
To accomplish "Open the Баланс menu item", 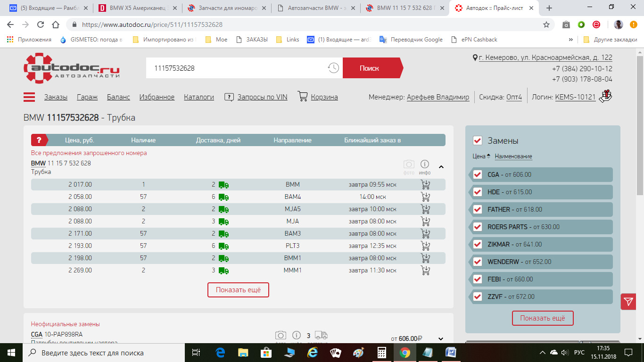I will click(118, 97).
